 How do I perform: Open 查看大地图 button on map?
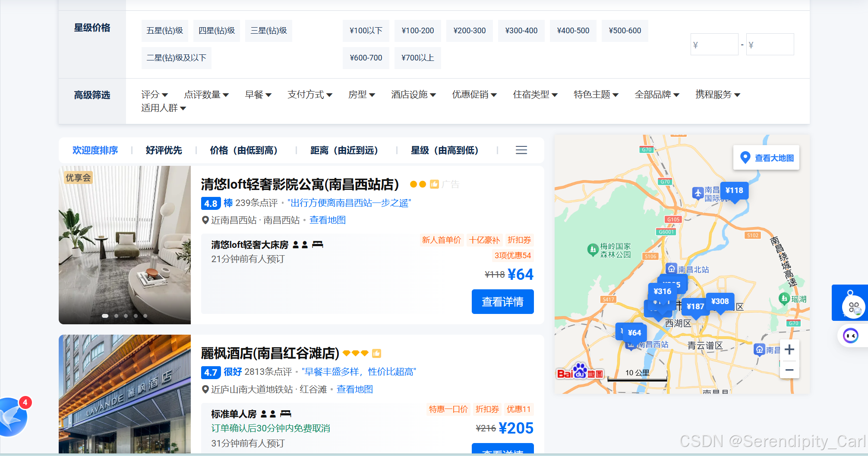pyautogui.click(x=766, y=158)
